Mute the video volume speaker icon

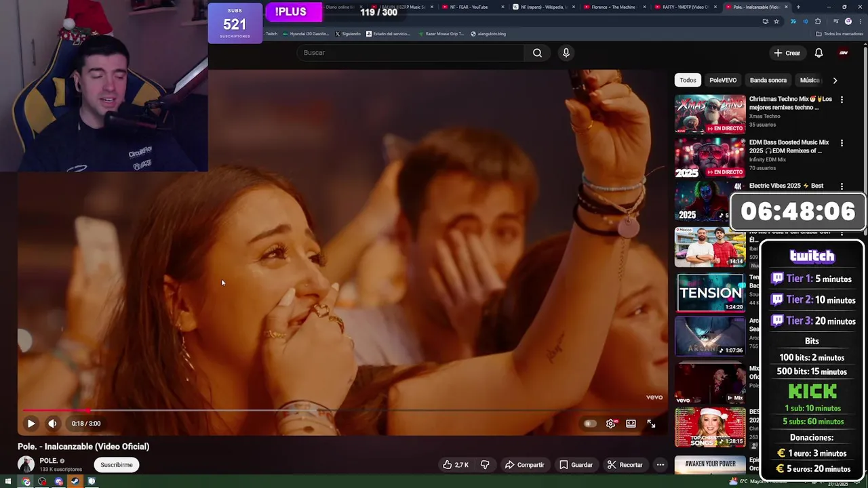point(52,424)
